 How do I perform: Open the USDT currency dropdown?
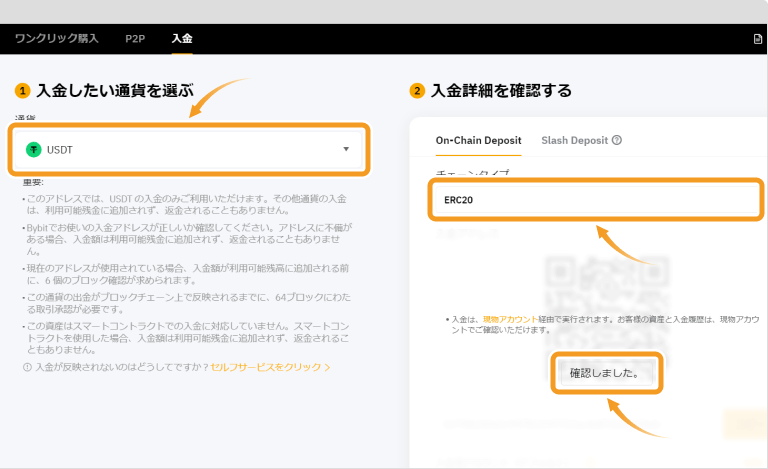pos(189,149)
